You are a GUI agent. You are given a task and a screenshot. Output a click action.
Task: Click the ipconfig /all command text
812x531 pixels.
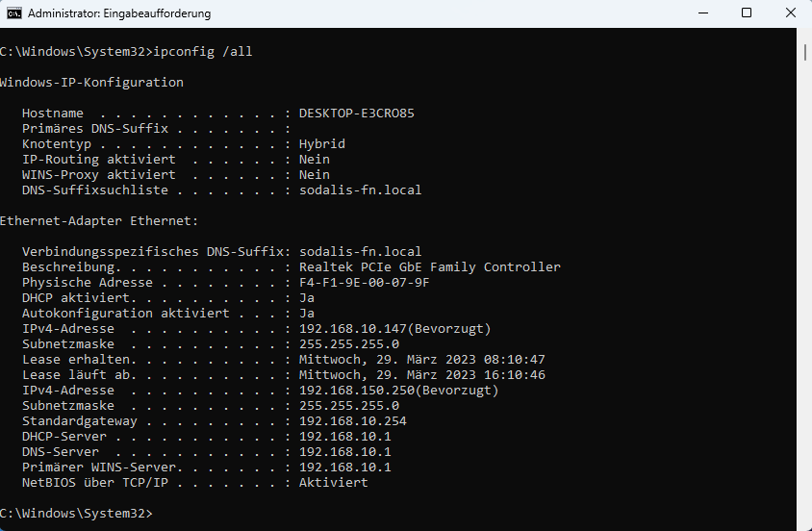pyautogui.click(x=203, y=52)
